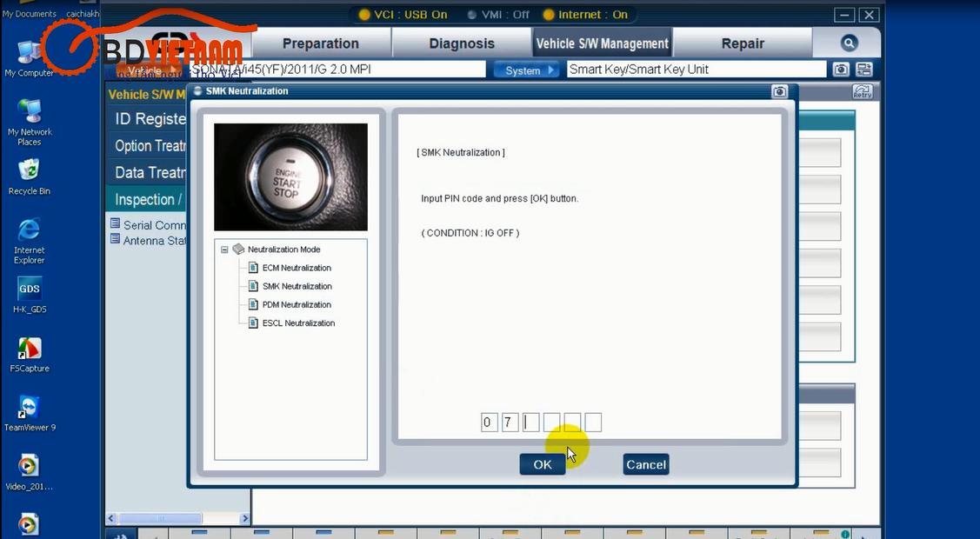Click the Retry icon in the panel header

862,92
